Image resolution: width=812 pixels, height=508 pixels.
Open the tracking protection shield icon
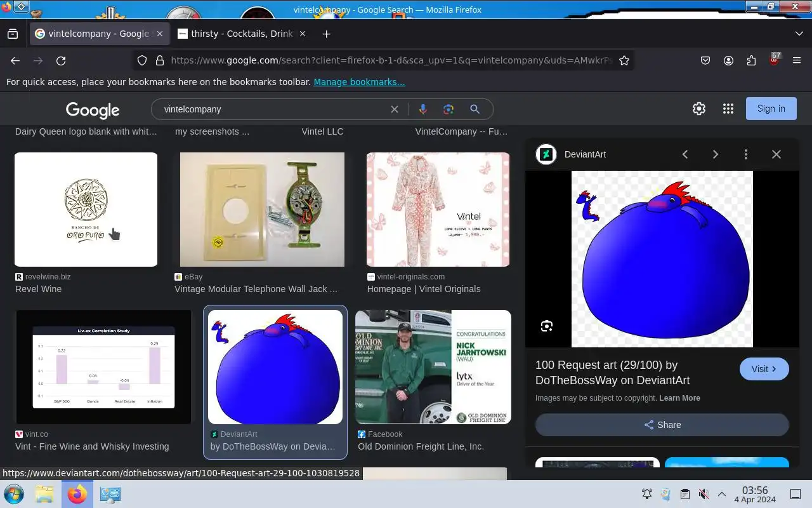point(142,60)
